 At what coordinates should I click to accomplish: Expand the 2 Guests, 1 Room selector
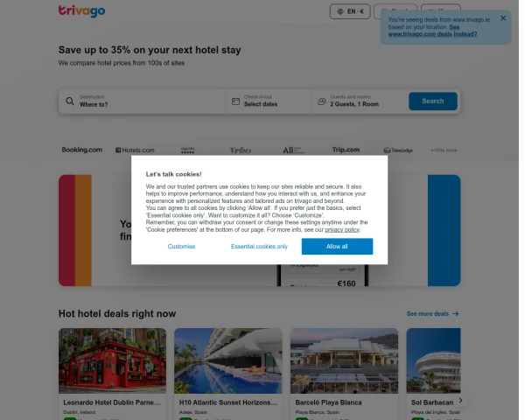[360, 101]
